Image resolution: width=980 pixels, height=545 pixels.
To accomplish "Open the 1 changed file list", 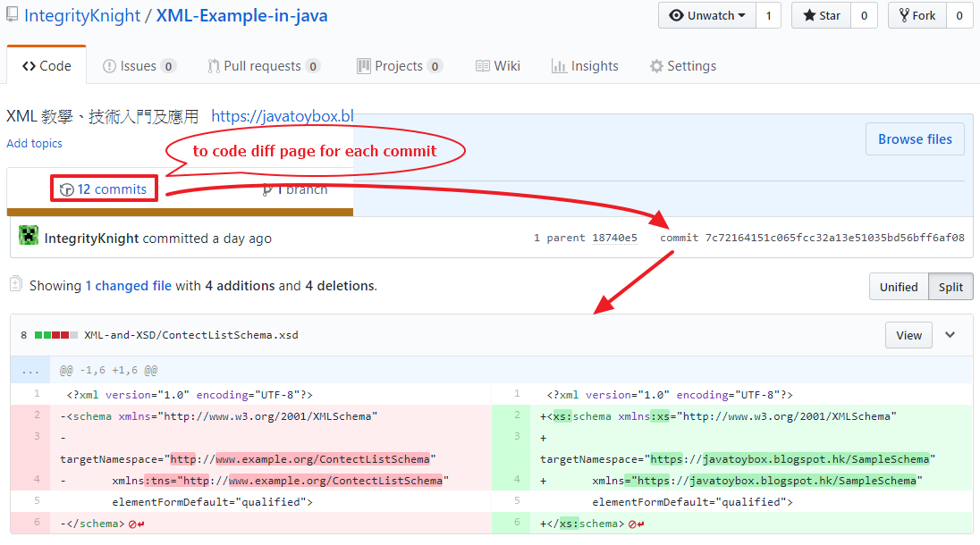I will point(129,286).
